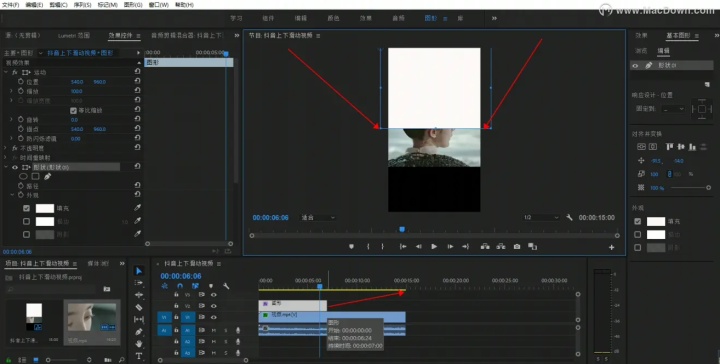Viewport: 720px width, 364px height.
Task: Collapse the Motion effect
Action: click(6, 73)
